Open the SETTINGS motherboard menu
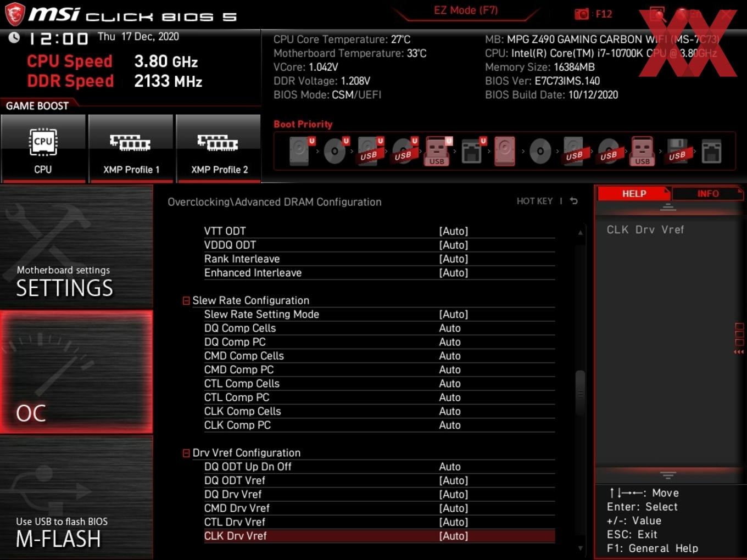 (76, 247)
